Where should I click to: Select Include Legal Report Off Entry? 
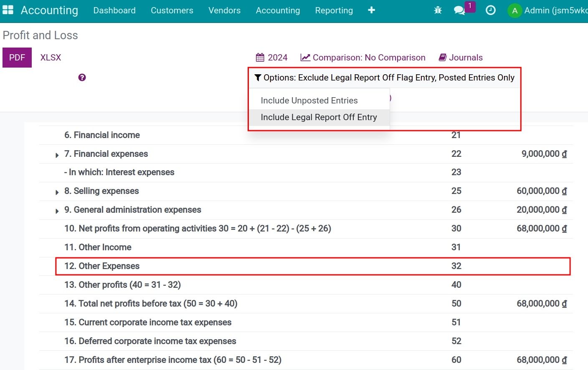[x=319, y=117]
